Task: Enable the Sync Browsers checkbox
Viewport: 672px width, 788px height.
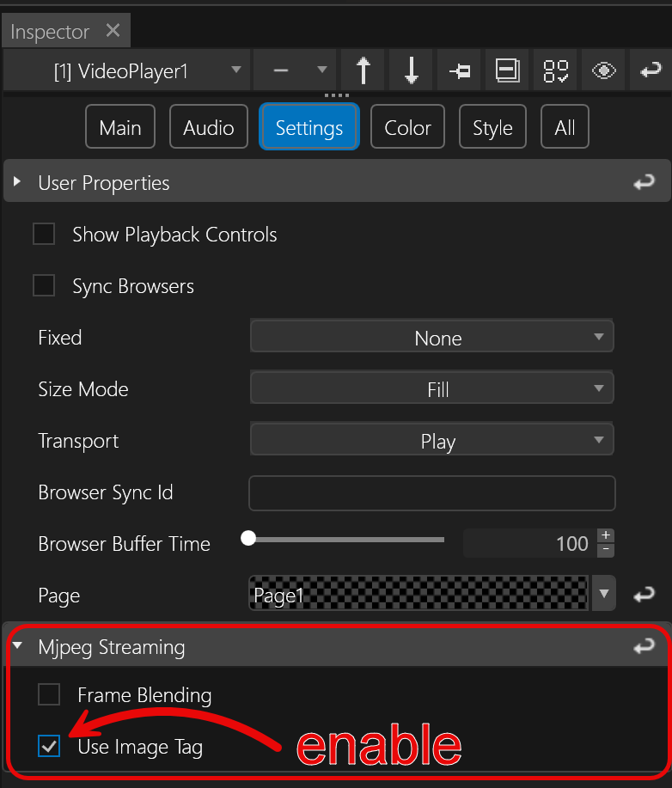Action: click(x=44, y=285)
